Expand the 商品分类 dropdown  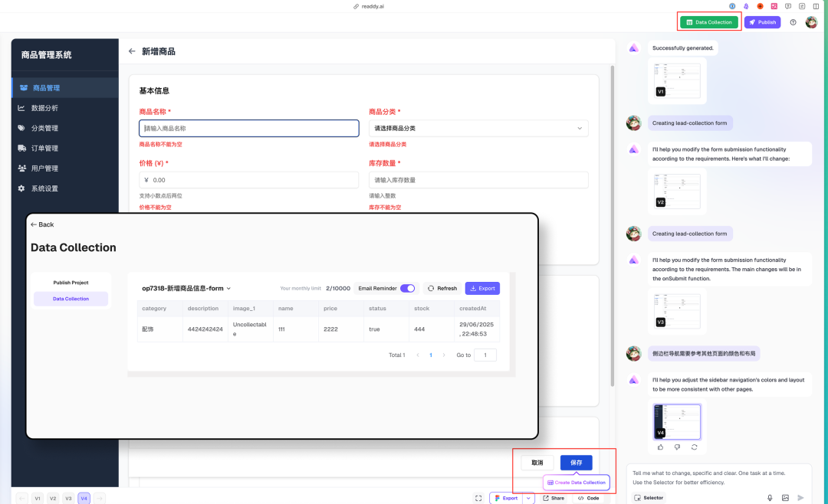478,128
